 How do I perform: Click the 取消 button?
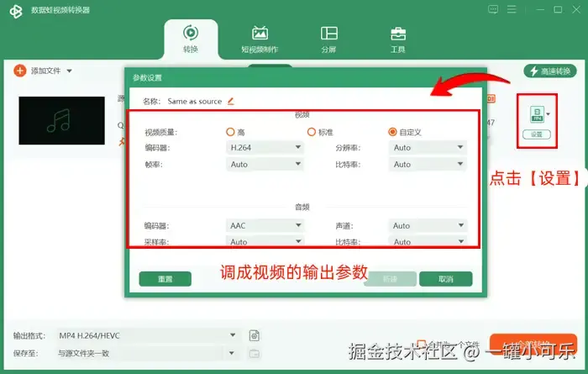tap(445, 279)
